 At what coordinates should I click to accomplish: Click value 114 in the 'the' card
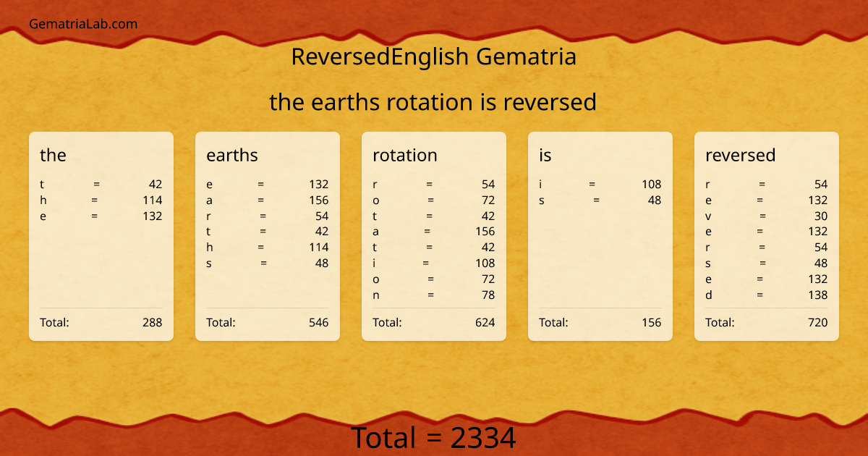coord(153,200)
